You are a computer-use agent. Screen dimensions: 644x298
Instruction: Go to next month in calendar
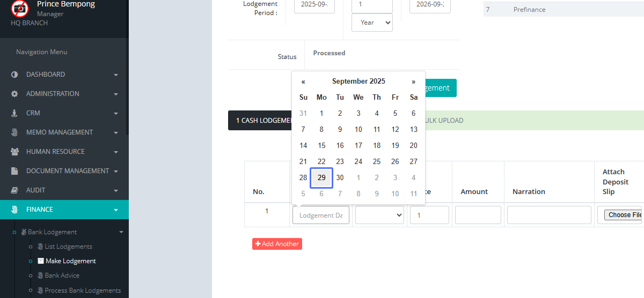click(x=413, y=81)
